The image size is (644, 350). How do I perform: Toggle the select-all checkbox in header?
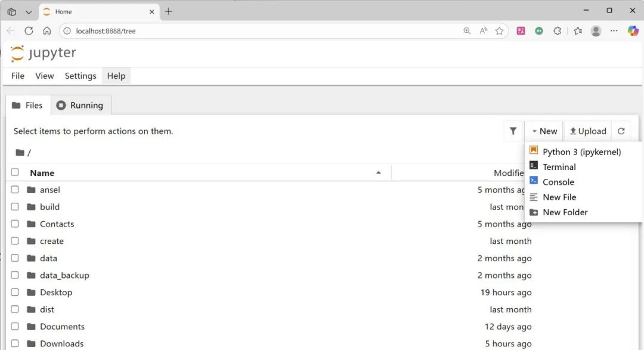point(15,172)
